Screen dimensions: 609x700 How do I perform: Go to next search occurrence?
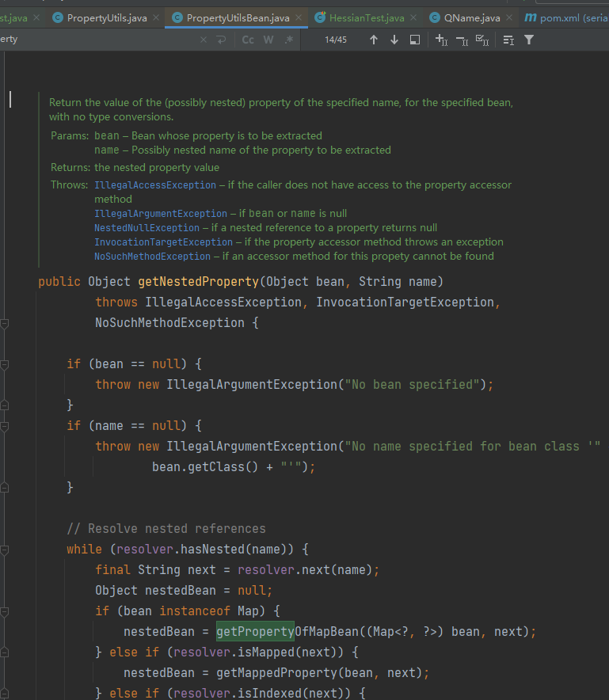(x=394, y=40)
